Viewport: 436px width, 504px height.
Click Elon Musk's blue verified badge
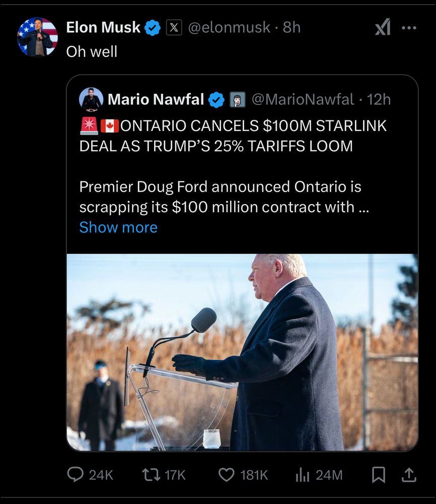point(153,28)
